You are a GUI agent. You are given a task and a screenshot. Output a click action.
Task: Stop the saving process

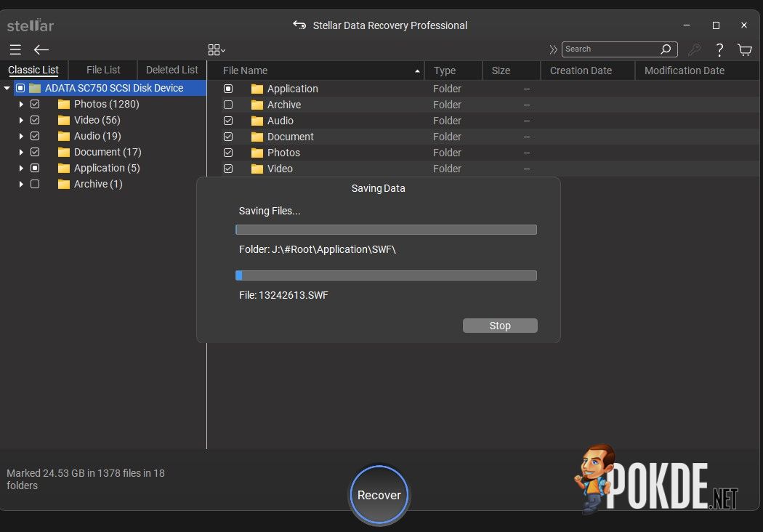(x=500, y=326)
